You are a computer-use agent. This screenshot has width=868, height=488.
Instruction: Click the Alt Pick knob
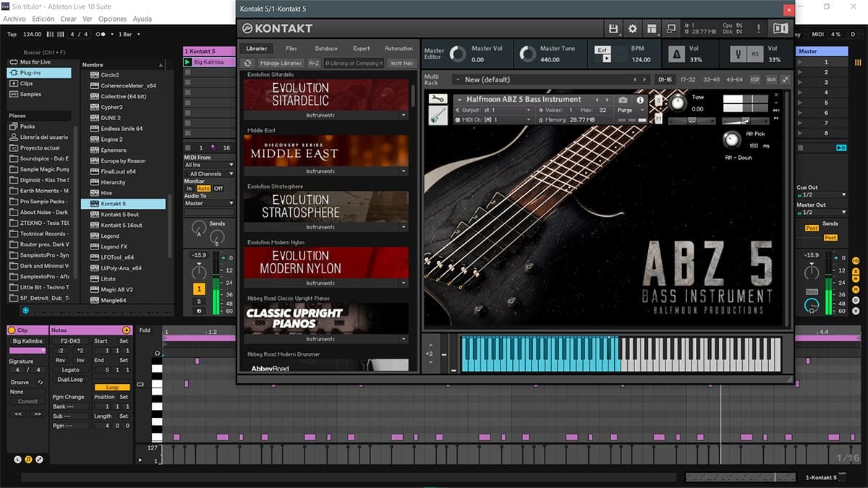(x=731, y=140)
